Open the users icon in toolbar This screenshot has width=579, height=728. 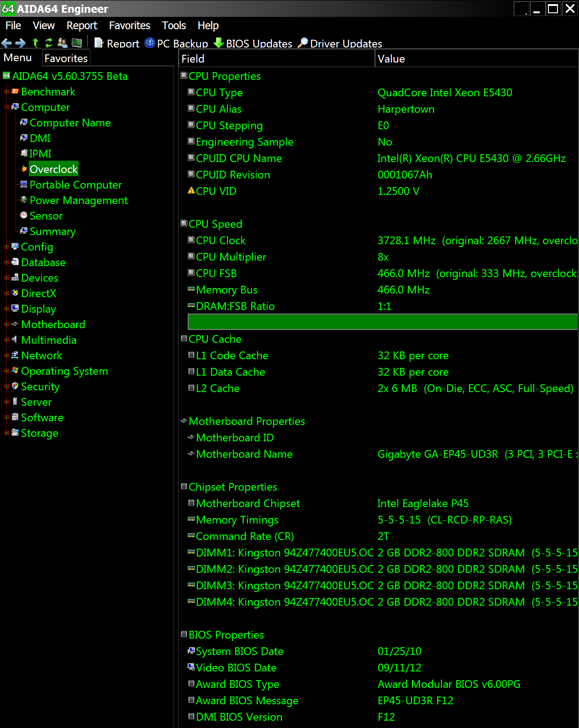63,43
